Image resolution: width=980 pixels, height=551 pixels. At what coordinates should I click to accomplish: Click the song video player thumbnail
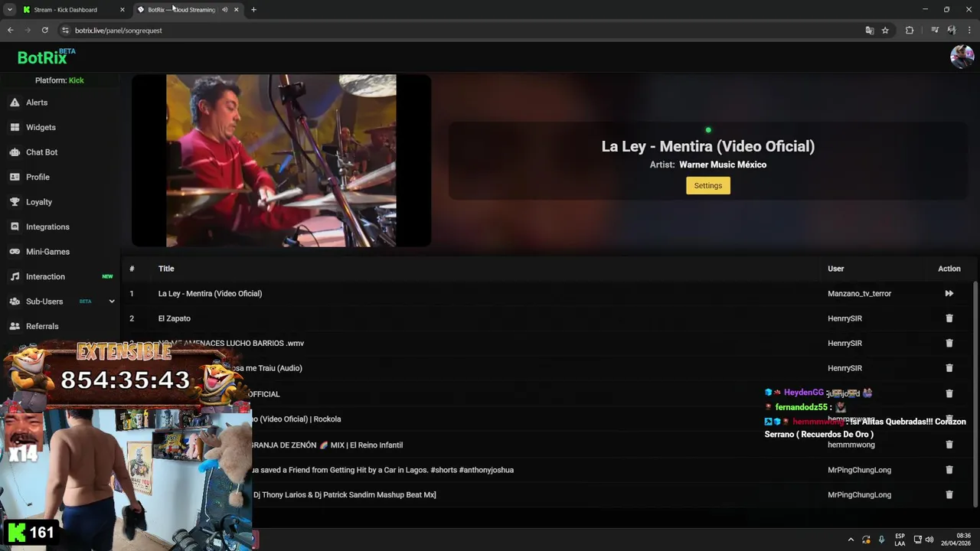[281, 161]
